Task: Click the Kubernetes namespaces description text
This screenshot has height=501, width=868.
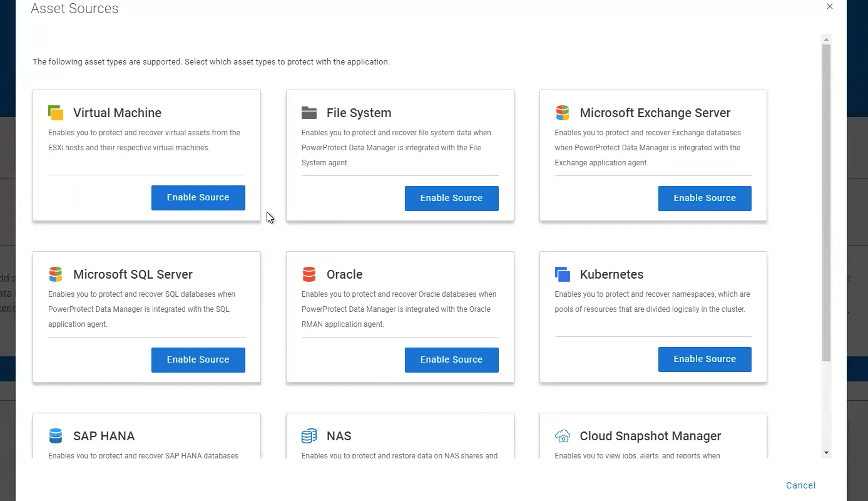Action: [x=652, y=302]
